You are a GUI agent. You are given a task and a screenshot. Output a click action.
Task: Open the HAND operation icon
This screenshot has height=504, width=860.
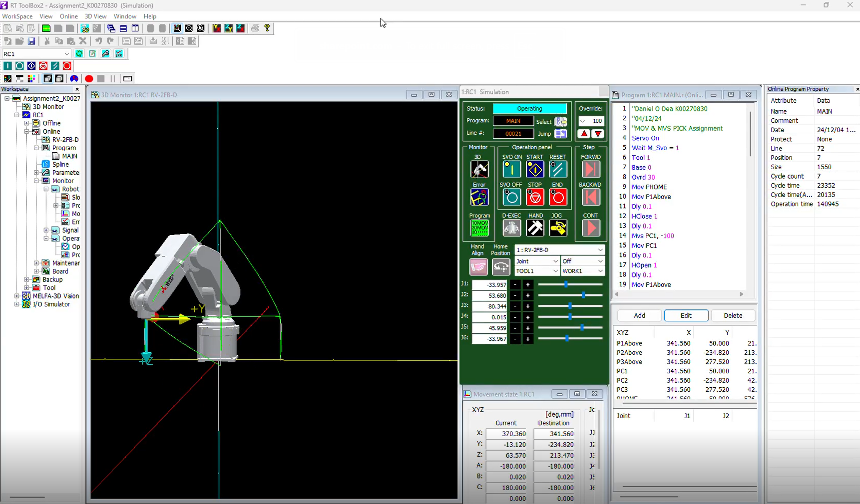click(x=535, y=228)
